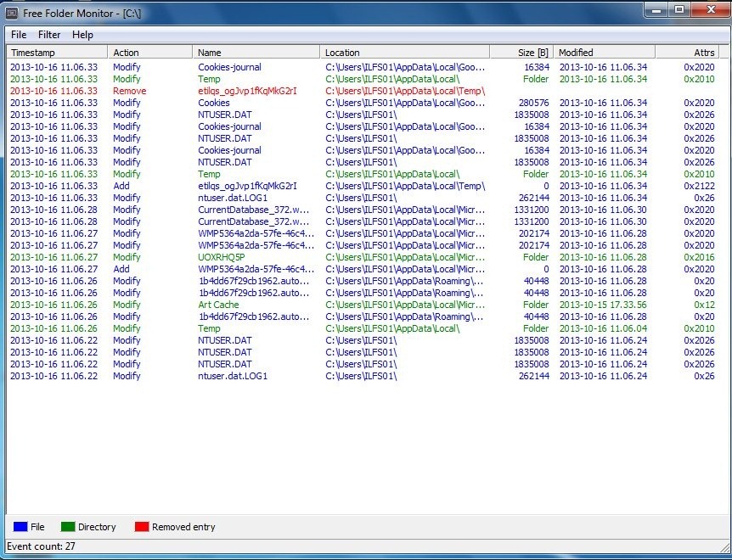This screenshot has width=732, height=560.
Task: Sort by Action column header
Action: 149,53
